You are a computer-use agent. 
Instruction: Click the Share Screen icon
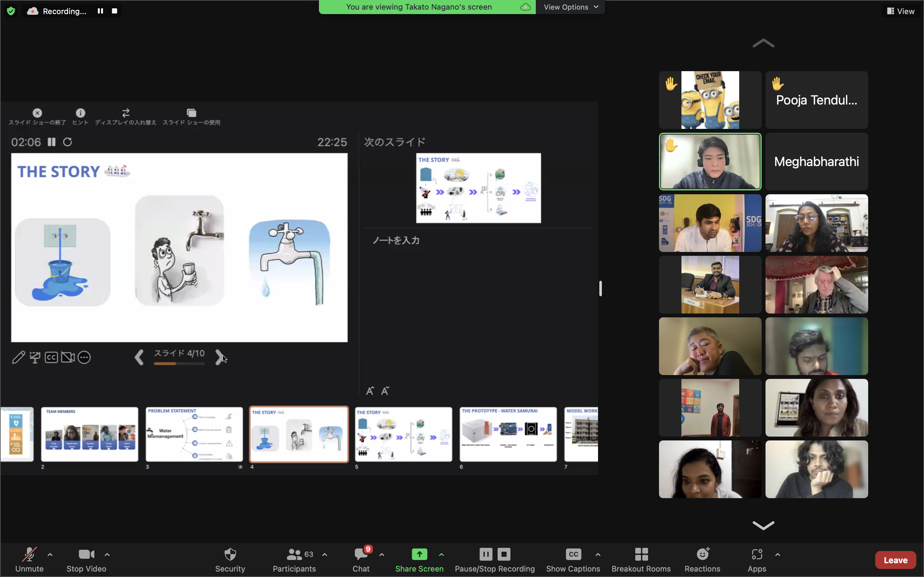click(x=419, y=555)
